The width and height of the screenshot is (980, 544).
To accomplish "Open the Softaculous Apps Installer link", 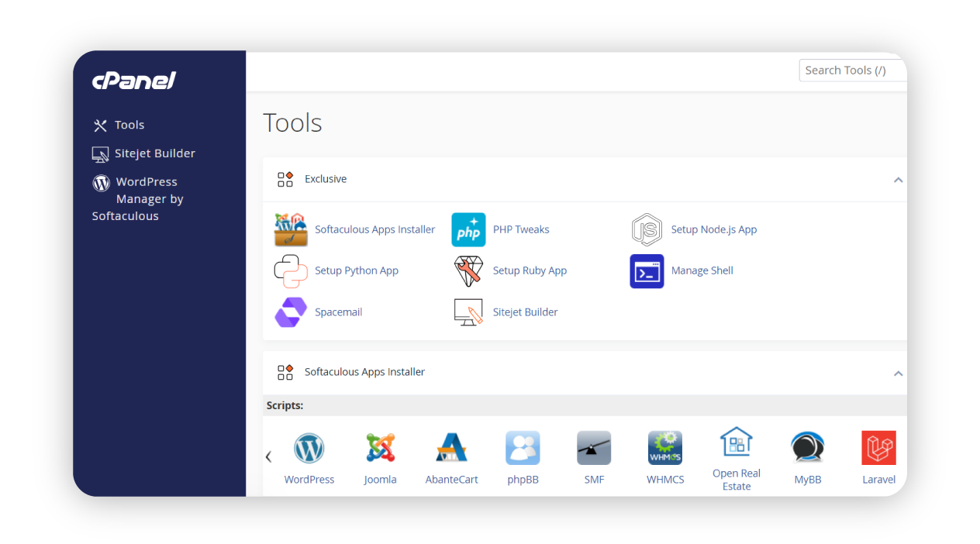I will click(375, 229).
